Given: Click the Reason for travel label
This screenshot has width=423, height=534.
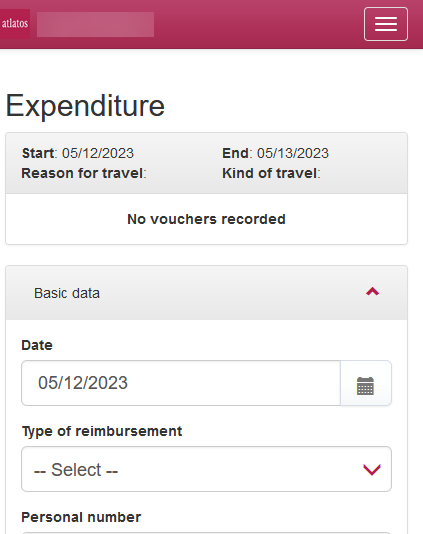Looking at the screenshot, I should pos(84,173).
